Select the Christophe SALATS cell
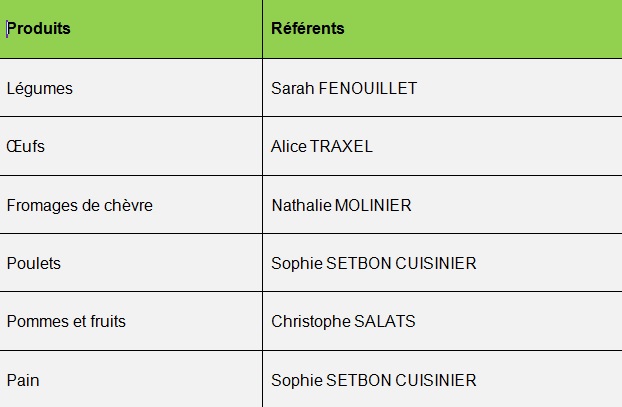Screen dimensions: 622x407 click(x=442, y=321)
